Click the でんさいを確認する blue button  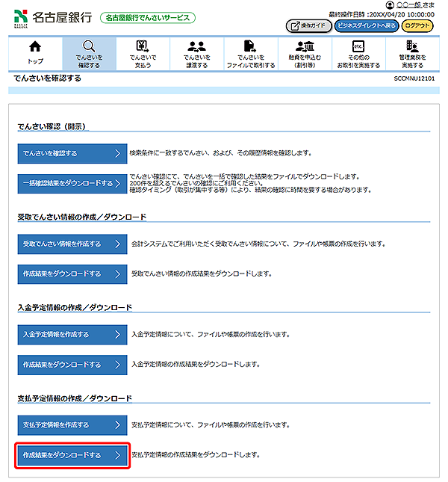click(72, 153)
